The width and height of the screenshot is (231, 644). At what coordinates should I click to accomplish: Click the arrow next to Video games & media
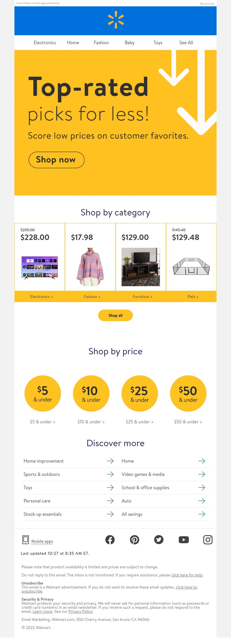click(202, 474)
